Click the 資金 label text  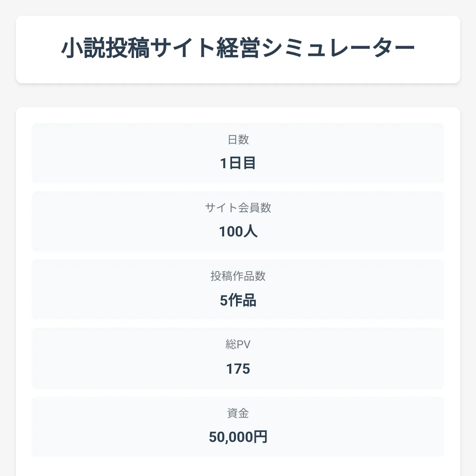click(238, 413)
